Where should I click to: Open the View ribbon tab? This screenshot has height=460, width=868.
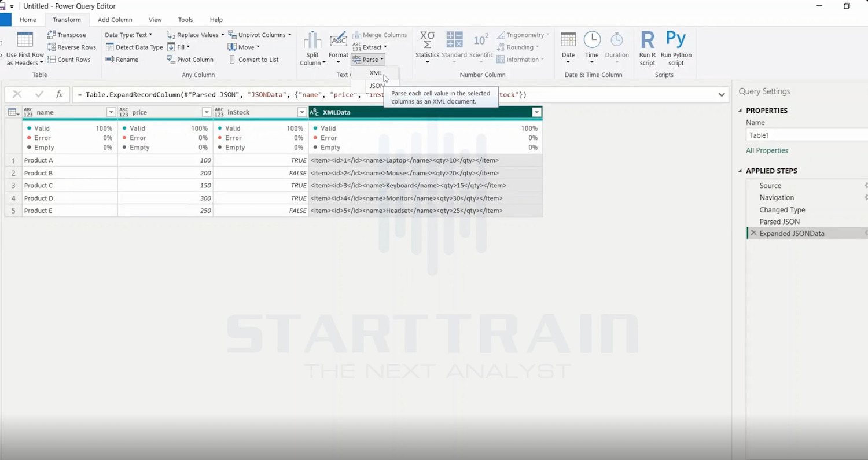(x=155, y=20)
